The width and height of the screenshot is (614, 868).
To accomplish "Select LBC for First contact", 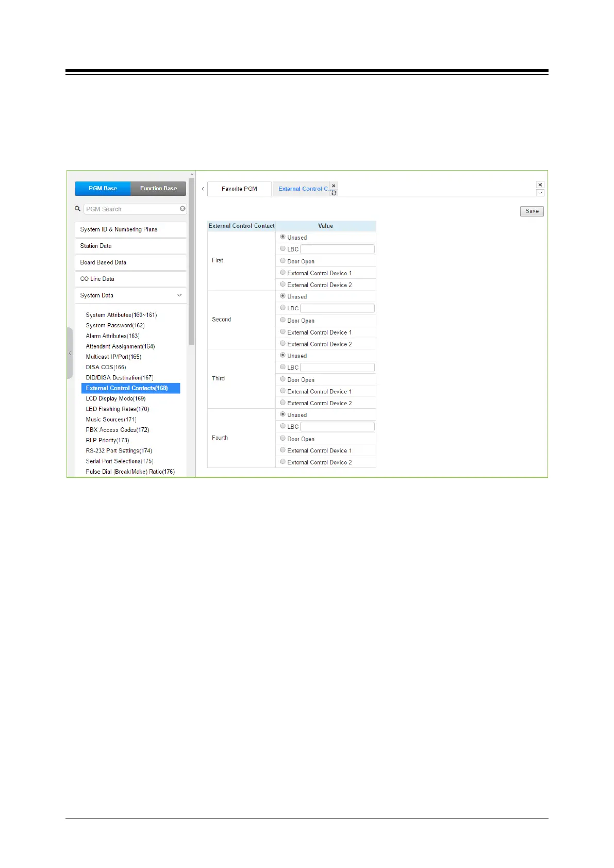I will 283,248.
